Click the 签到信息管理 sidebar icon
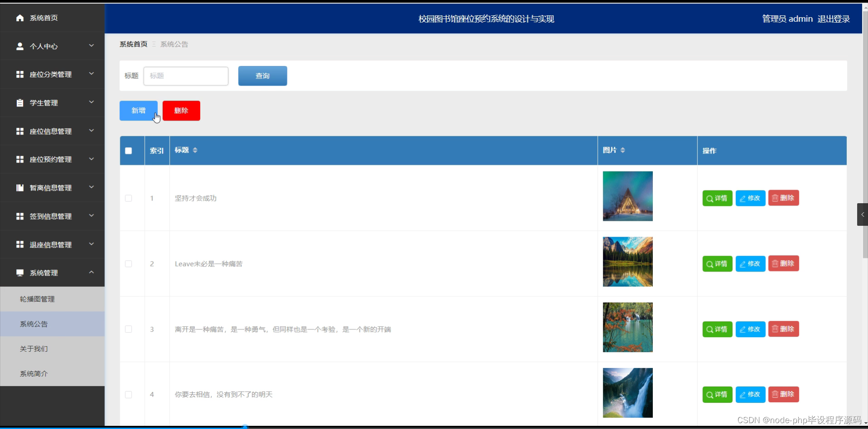Screen dimensions: 868x429 [20, 216]
